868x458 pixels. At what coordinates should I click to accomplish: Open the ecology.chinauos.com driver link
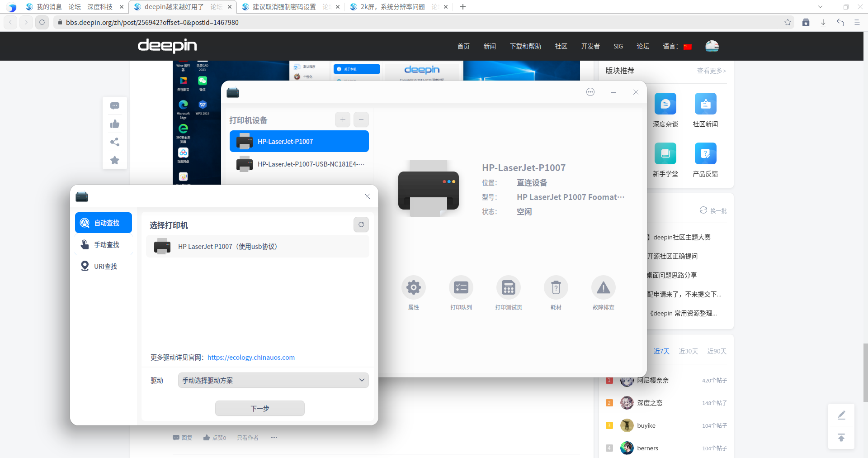pyautogui.click(x=251, y=358)
